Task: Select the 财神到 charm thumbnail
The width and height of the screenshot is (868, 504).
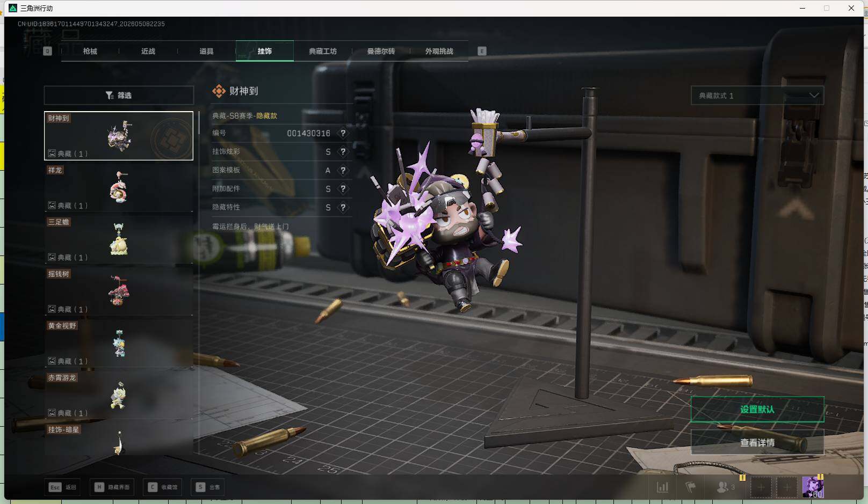Action: 119,136
